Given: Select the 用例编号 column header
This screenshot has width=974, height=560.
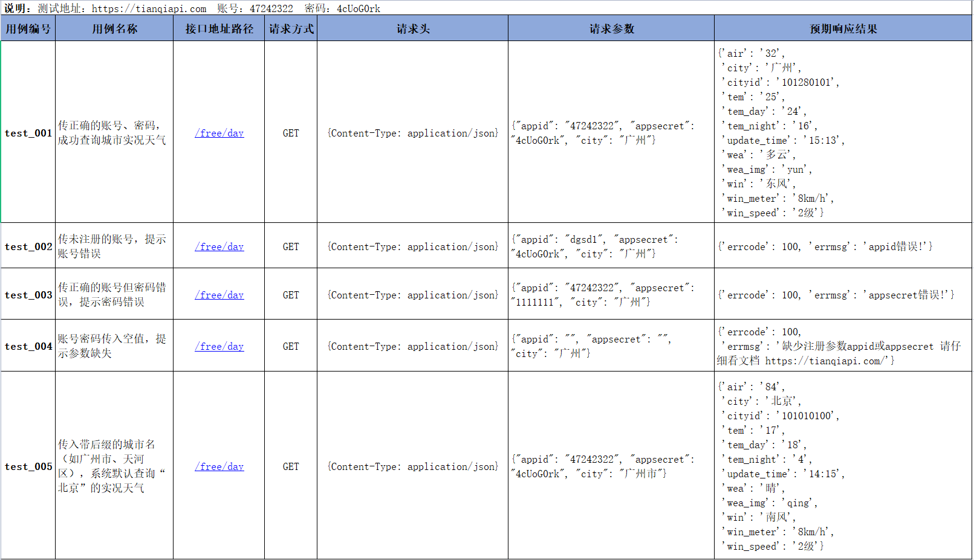Looking at the screenshot, I should point(28,28).
